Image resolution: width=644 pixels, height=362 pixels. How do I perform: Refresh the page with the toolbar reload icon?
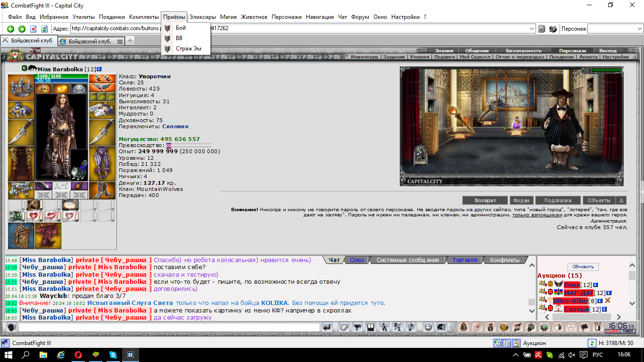pyautogui.click(x=44, y=29)
